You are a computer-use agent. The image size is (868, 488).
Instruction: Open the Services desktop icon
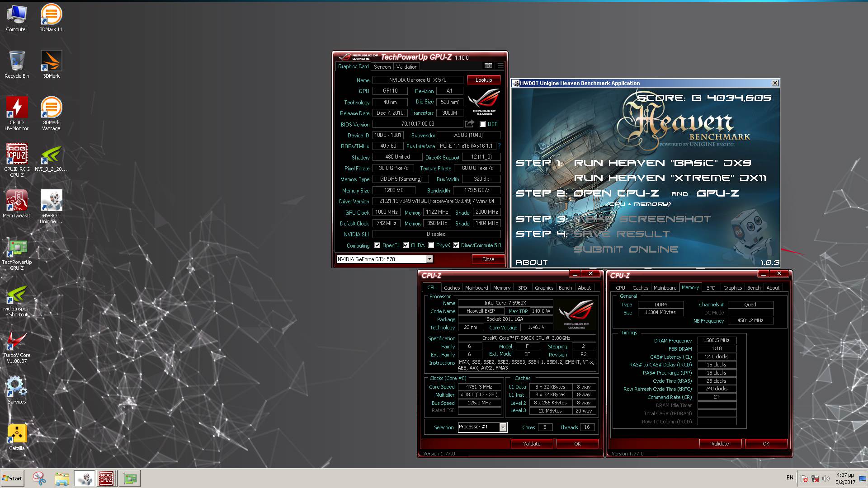[17, 390]
